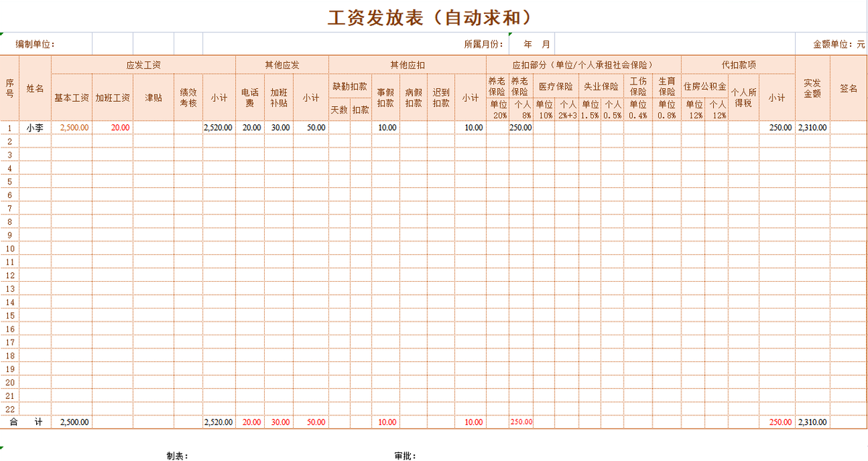Screen dimensions: 868x461
Task: Click the 审批 approval field
Action: [434, 455]
